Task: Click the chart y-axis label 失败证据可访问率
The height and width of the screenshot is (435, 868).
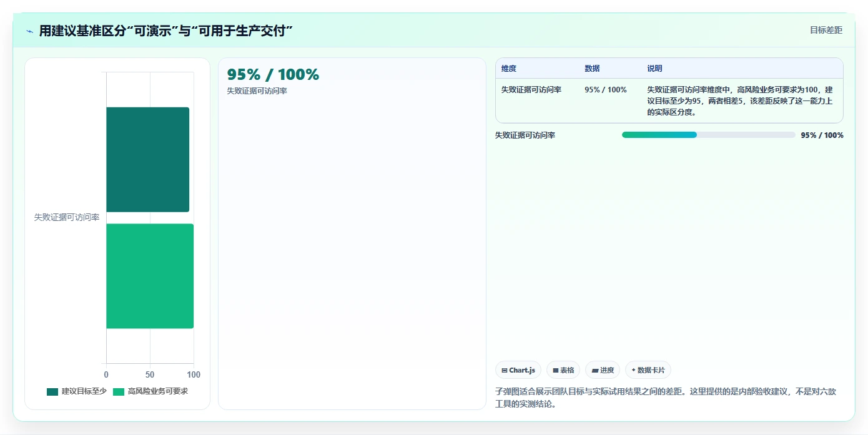Action: [x=67, y=218]
